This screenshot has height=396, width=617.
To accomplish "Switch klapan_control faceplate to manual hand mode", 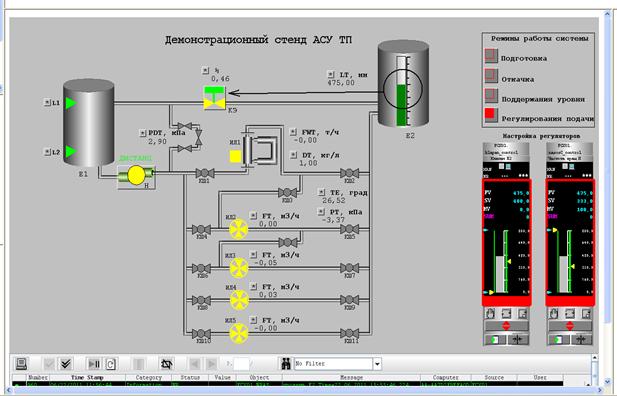I will (x=490, y=314).
